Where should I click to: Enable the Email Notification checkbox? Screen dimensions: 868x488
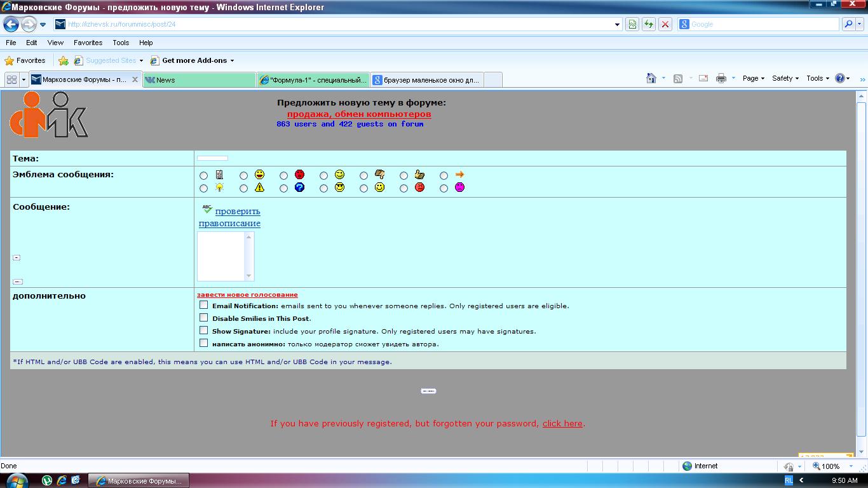203,305
